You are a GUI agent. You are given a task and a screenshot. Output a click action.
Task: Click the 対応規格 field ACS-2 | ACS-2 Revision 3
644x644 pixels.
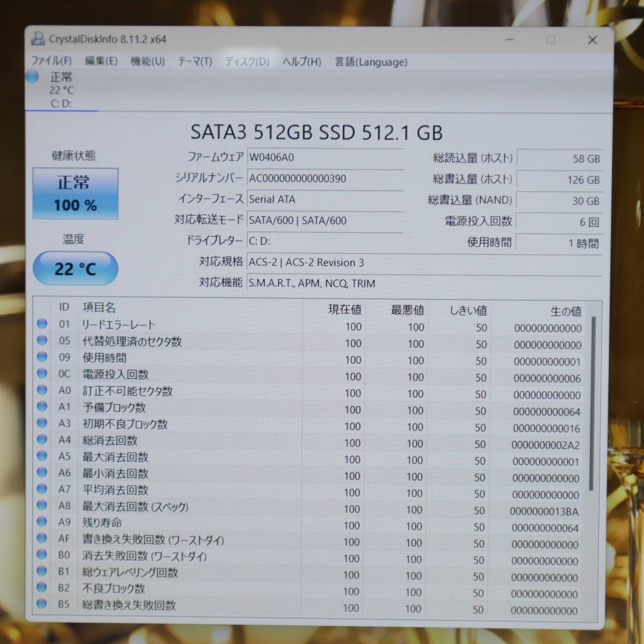point(424,262)
